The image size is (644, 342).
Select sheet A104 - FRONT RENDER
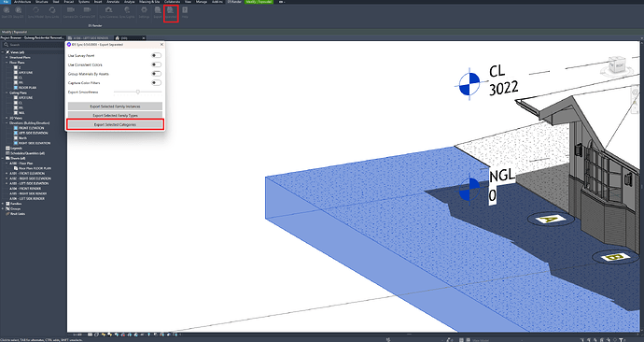click(25, 188)
